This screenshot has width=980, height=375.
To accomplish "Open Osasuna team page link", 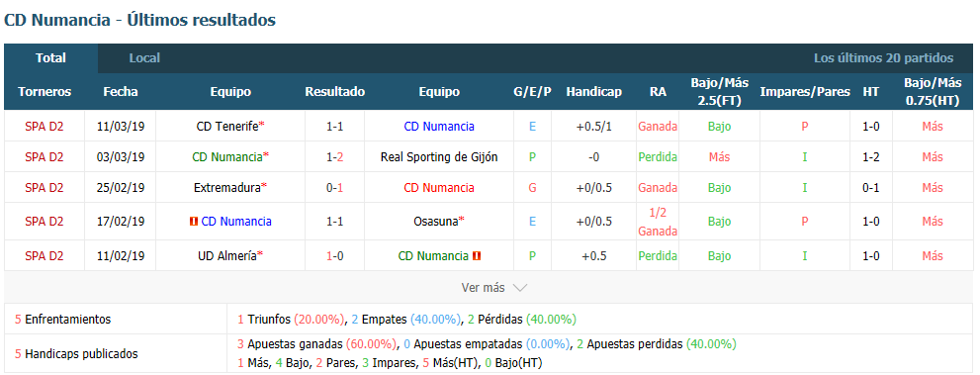I will click(x=436, y=222).
